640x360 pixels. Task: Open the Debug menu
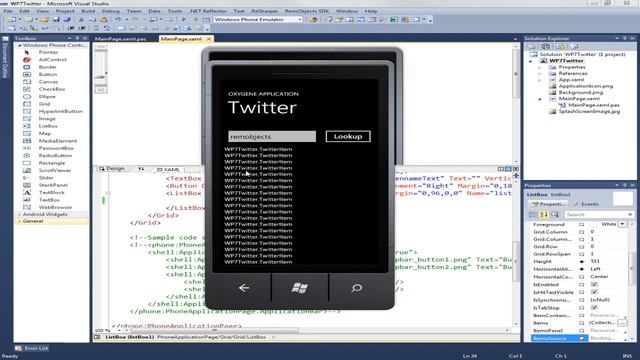click(111, 11)
